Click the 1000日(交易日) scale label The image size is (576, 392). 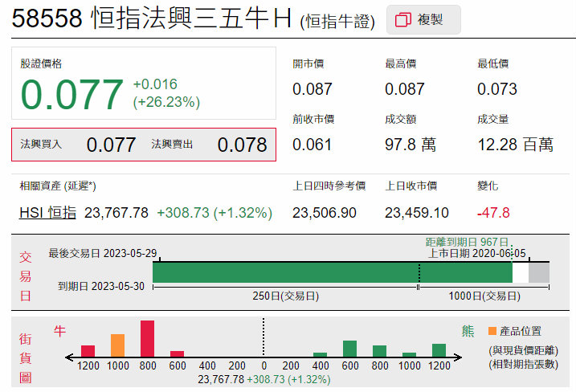(x=484, y=296)
